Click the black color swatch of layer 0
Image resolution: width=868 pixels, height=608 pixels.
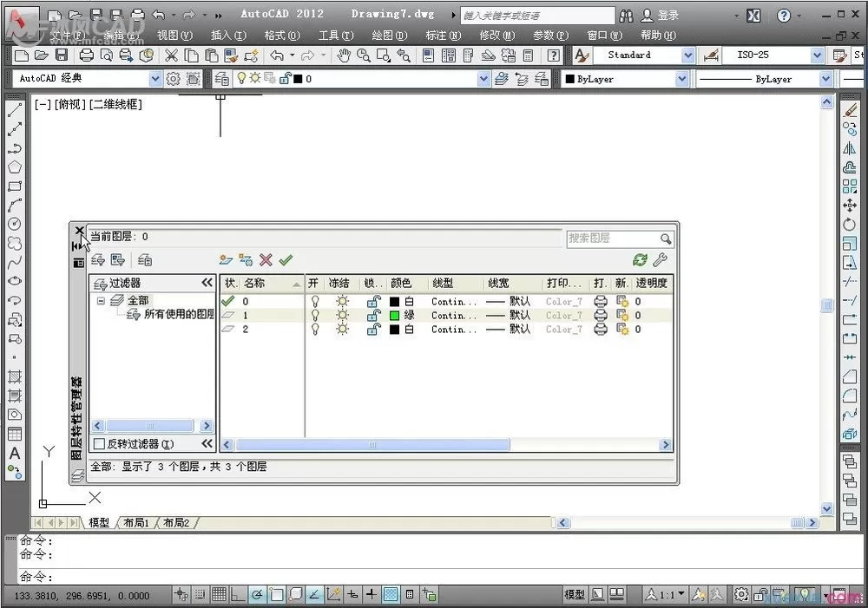click(x=395, y=302)
